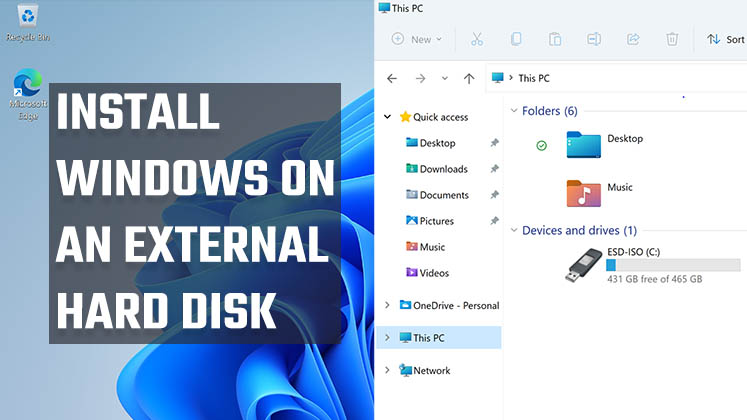
Task: Collapse the Devices and drives group
Action: [514, 230]
